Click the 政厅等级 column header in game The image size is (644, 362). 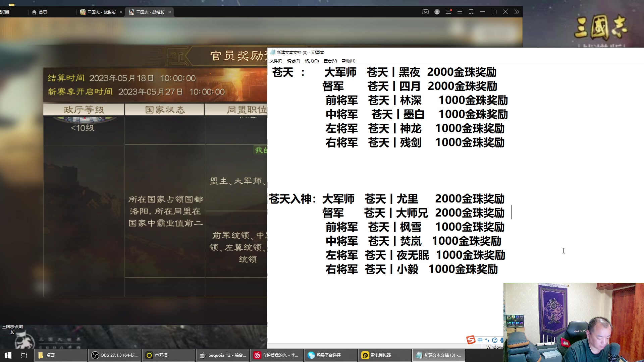point(84,110)
